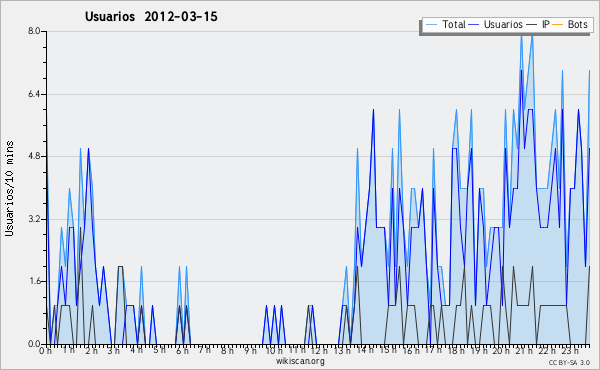600x370 pixels.
Task: Click the '15 h' x-axis label
Action: click(x=388, y=350)
